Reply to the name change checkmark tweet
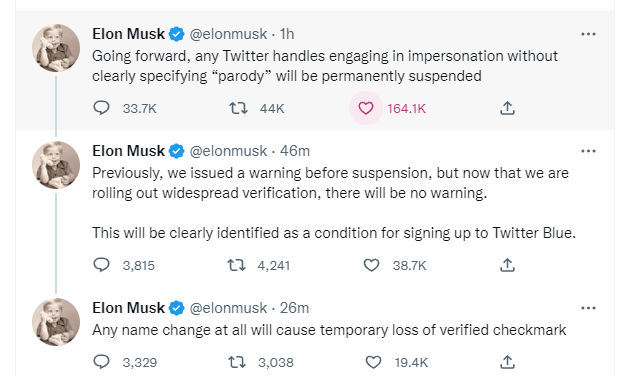Screen dimensions: 633x376 101,362
